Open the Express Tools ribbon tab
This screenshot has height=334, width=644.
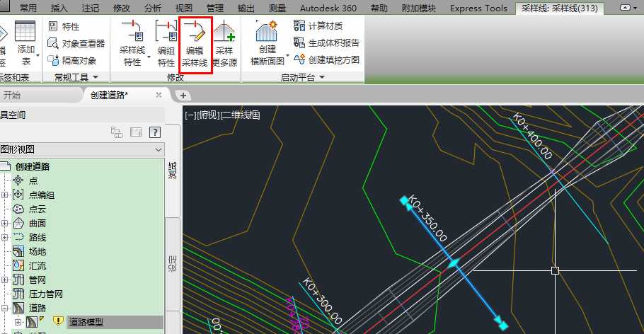tap(478, 8)
